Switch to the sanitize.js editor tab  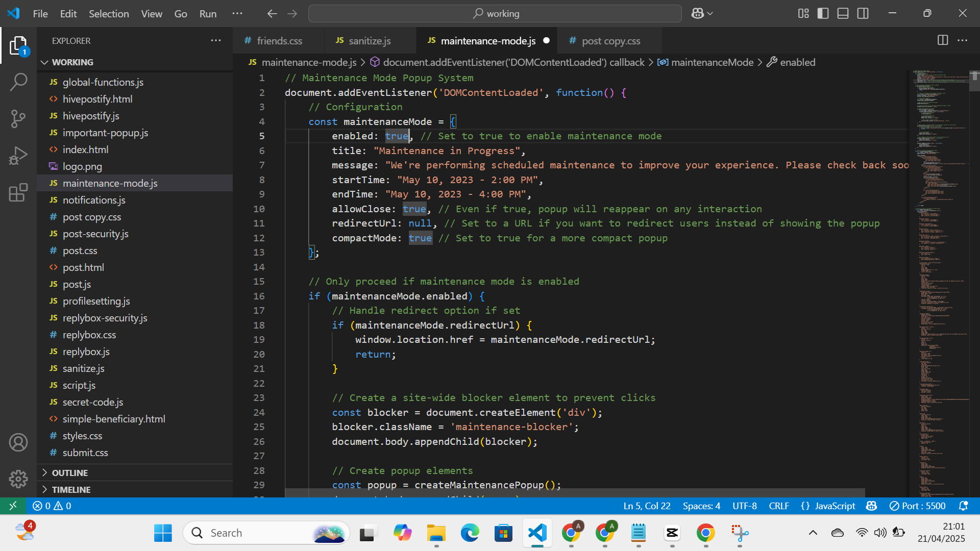(370, 41)
